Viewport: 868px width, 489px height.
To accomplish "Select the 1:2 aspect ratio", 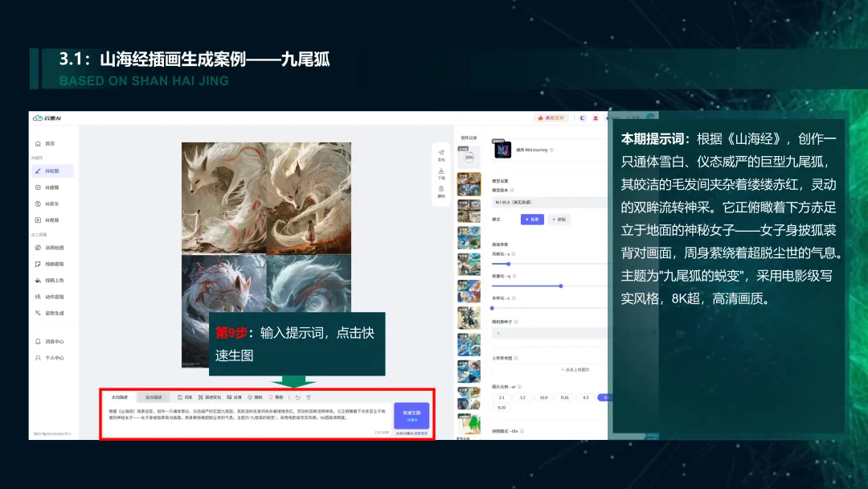I will (522, 397).
